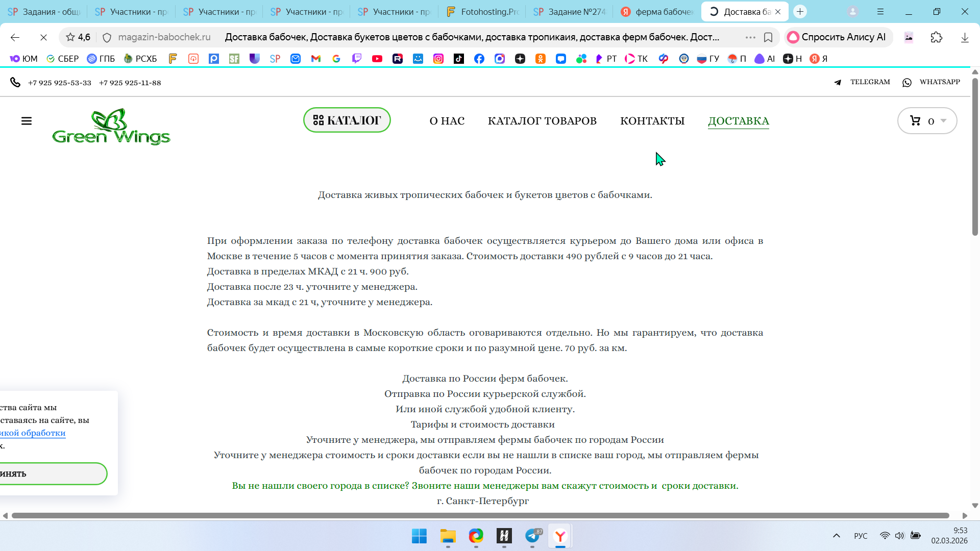Click the Telegram paper plane icon

tap(838, 82)
